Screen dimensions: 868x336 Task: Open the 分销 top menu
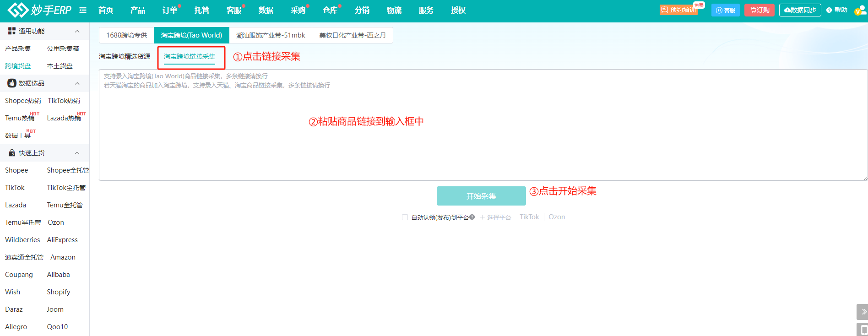pyautogui.click(x=362, y=10)
